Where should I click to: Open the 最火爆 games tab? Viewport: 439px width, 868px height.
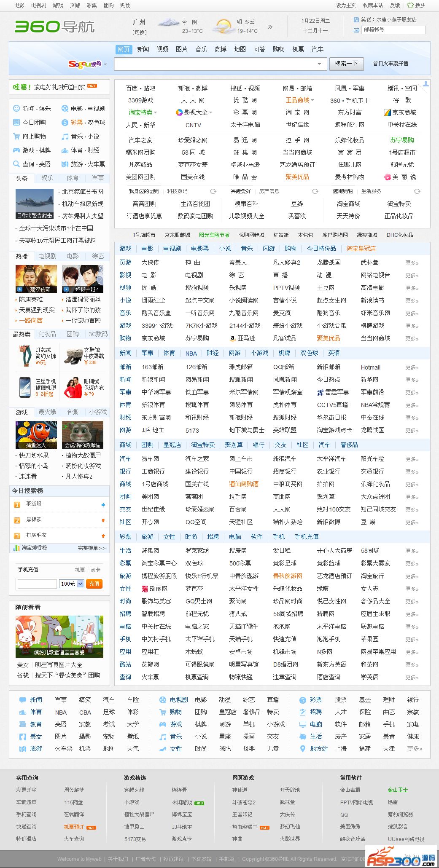click(47, 412)
